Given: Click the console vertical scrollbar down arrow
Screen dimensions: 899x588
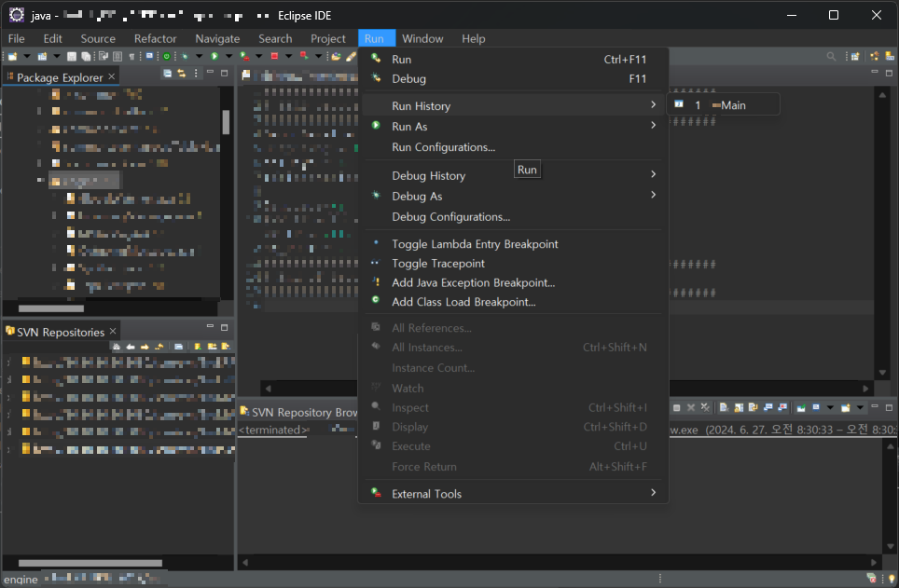Looking at the screenshot, I should point(890,547).
